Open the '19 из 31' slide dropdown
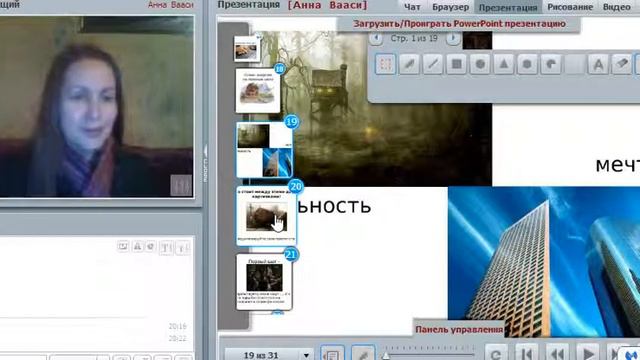 (269, 355)
